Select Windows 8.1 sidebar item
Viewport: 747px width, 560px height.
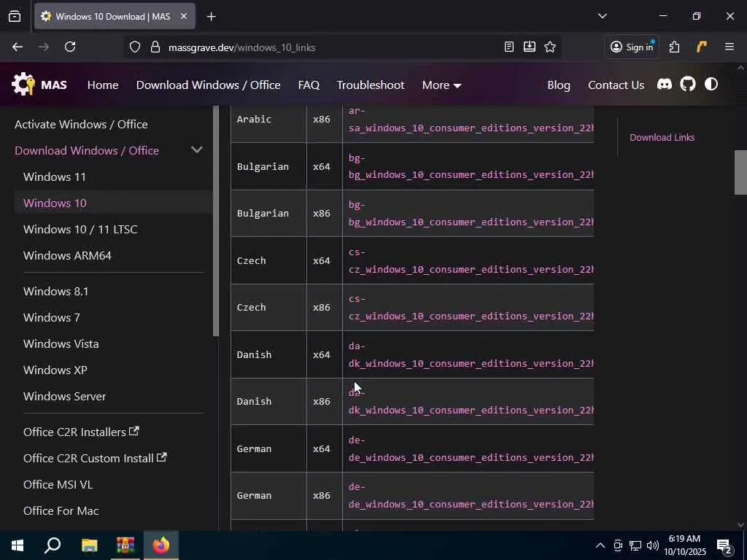point(55,291)
